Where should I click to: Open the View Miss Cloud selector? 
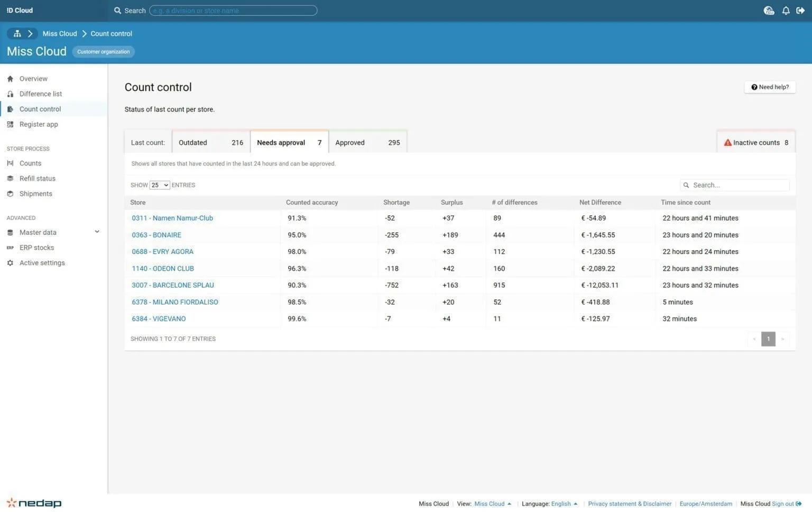pyautogui.click(x=492, y=504)
